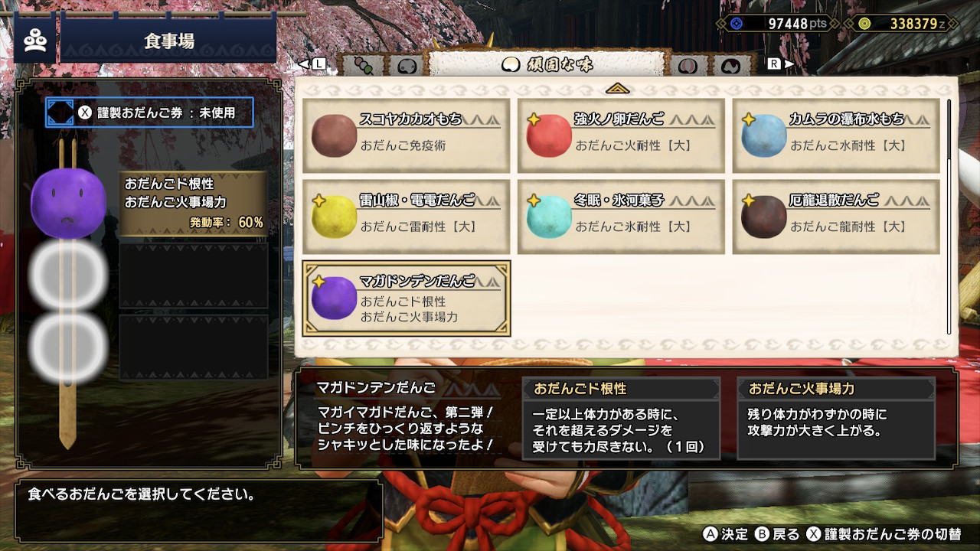The width and height of the screenshot is (980, 551).
Task: Switch to next tab with R arrow
Action: click(x=780, y=64)
